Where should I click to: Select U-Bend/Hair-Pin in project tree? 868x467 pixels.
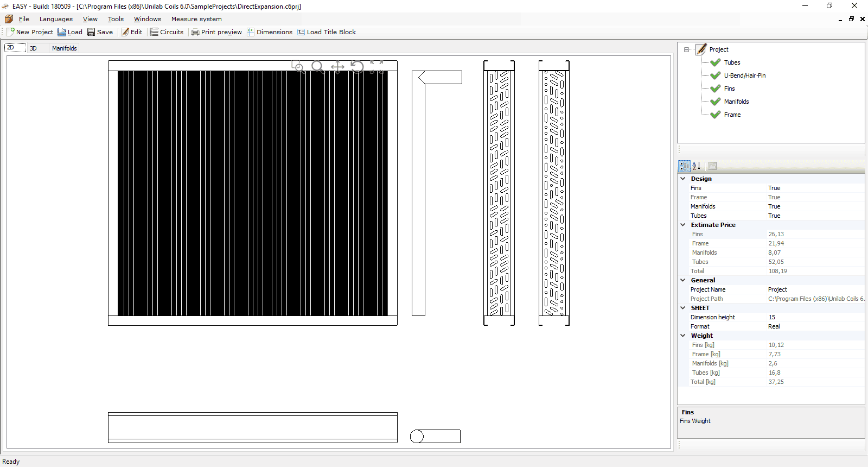click(x=744, y=75)
